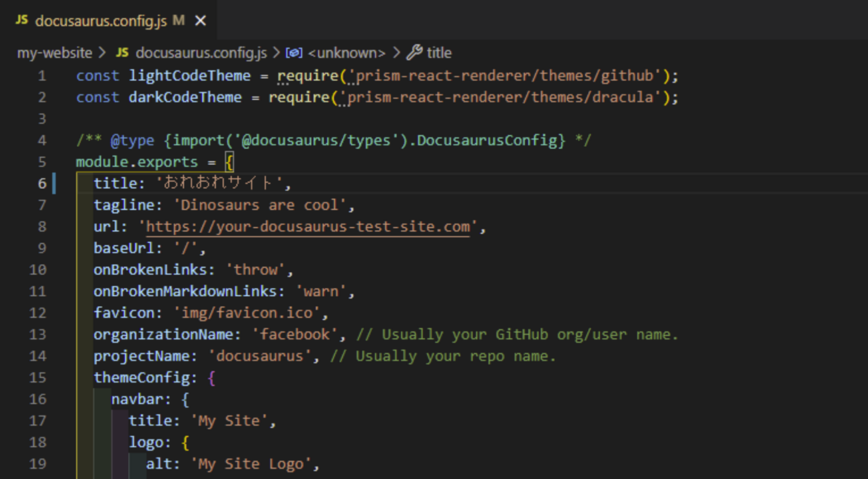Click the prism-react-renderer/themes/dracula module path
868x479 pixels.
(x=501, y=97)
